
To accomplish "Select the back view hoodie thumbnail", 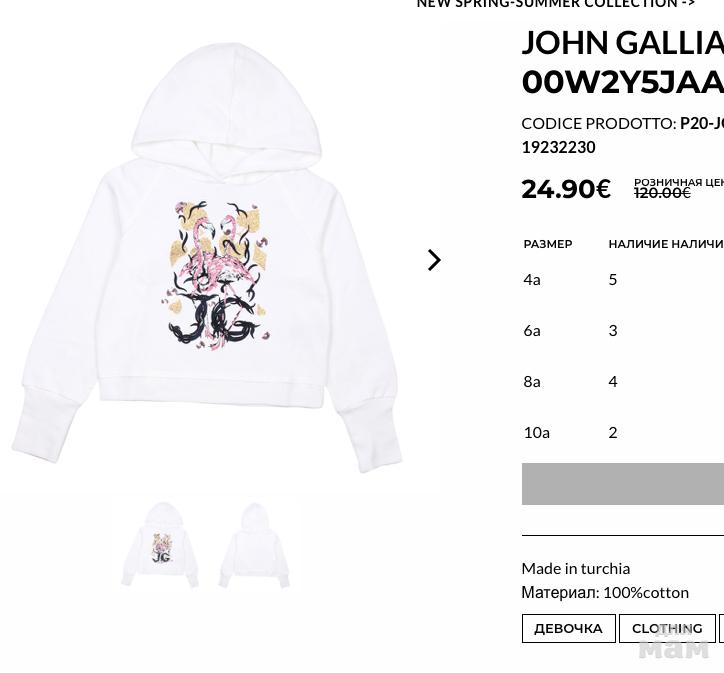I will (x=254, y=545).
